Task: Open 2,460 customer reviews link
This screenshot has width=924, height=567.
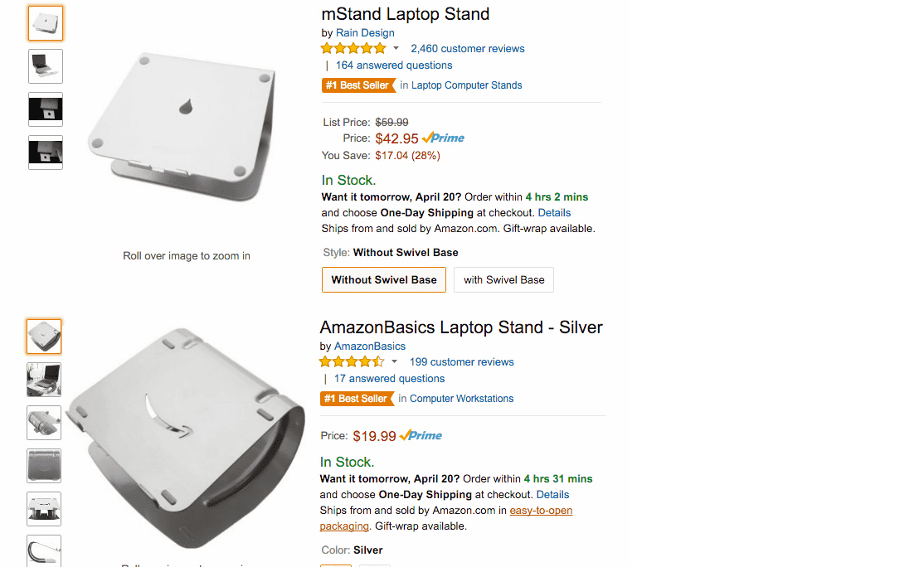Action: [x=467, y=49]
